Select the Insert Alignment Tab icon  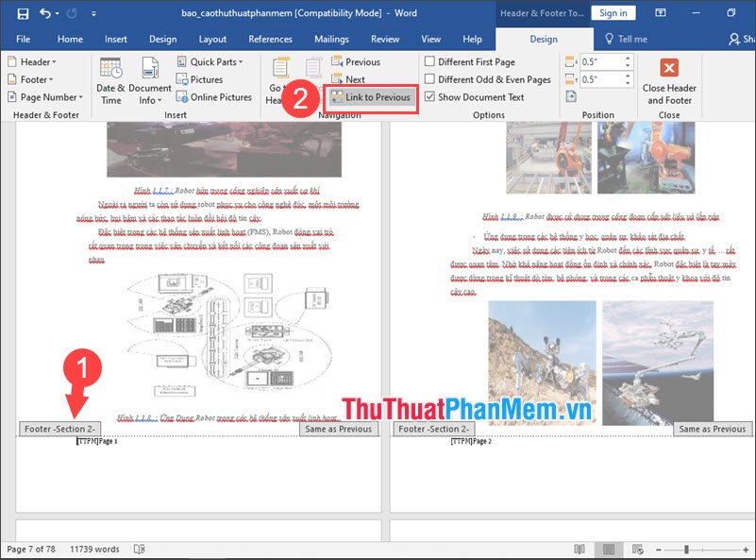click(571, 95)
